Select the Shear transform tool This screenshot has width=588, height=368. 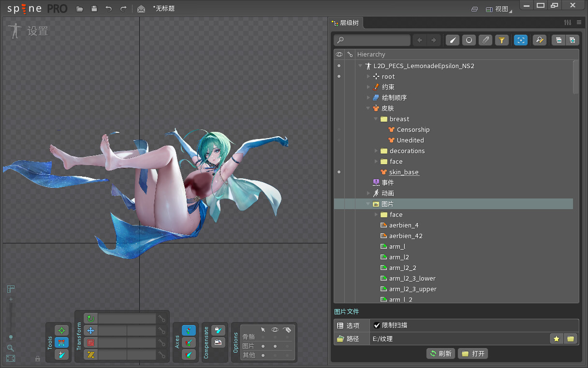coord(90,355)
